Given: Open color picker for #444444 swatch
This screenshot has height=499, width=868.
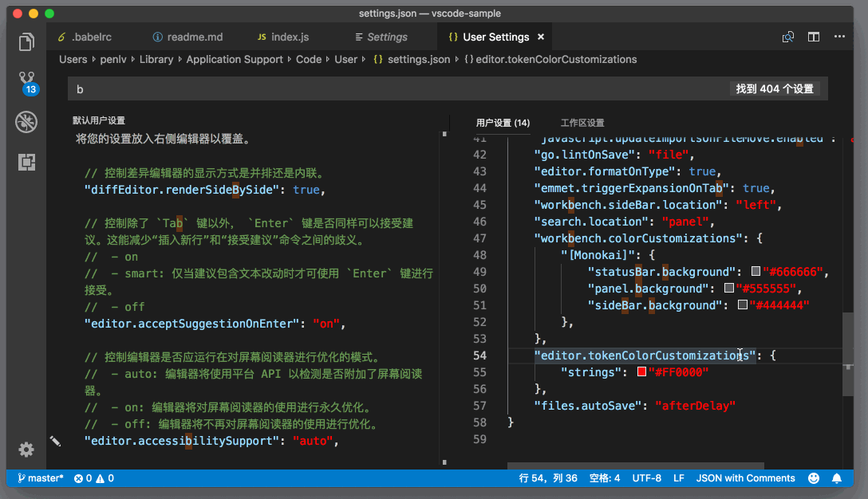Looking at the screenshot, I should (743, 305).
